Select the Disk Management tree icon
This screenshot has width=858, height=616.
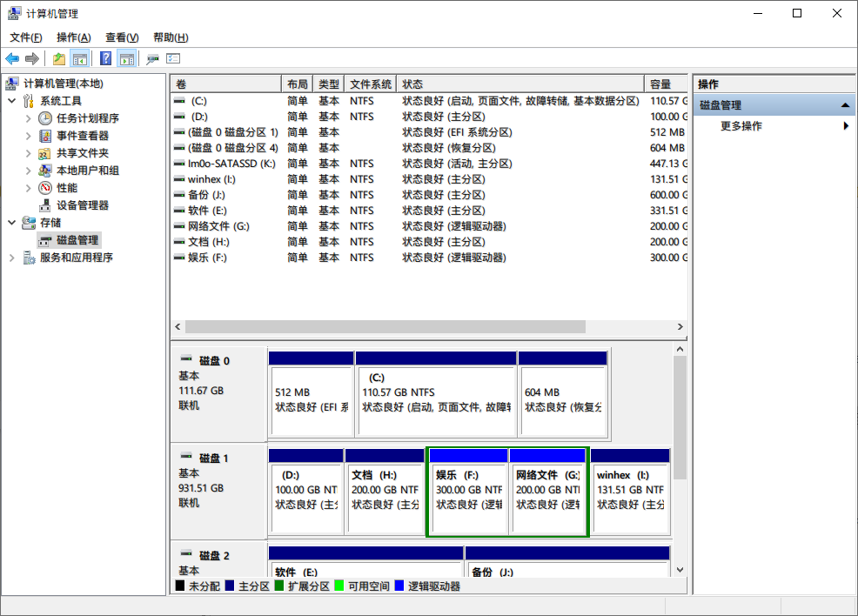[45, 240]
